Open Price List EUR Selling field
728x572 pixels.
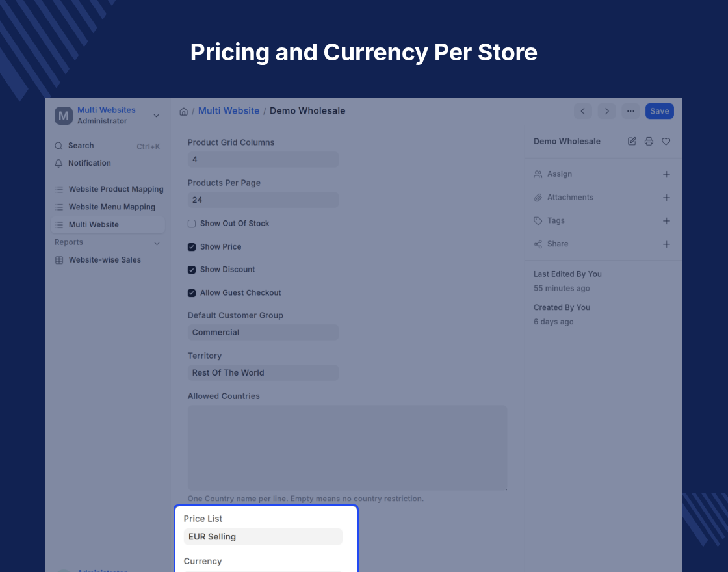point(263,537)
